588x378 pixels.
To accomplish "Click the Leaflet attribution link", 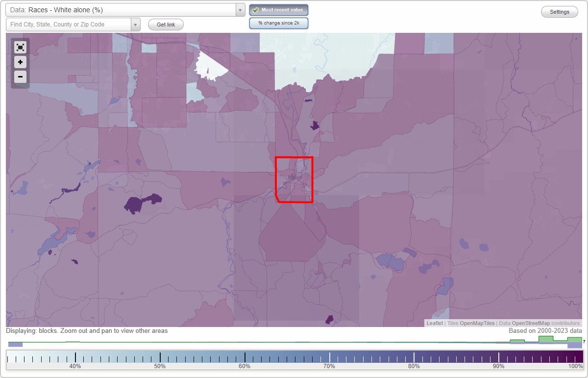I will tap(434, 323).
